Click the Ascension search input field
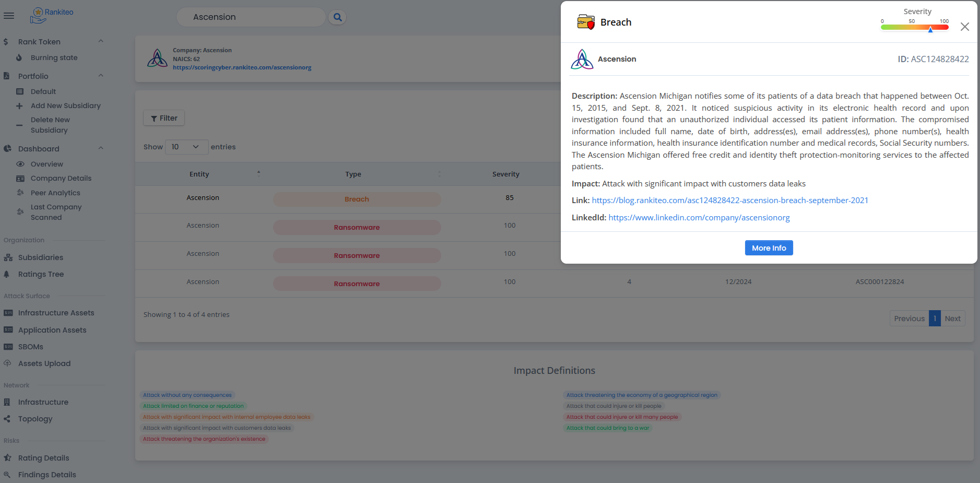Screen dimensions: 980x483 coord(251,17)
